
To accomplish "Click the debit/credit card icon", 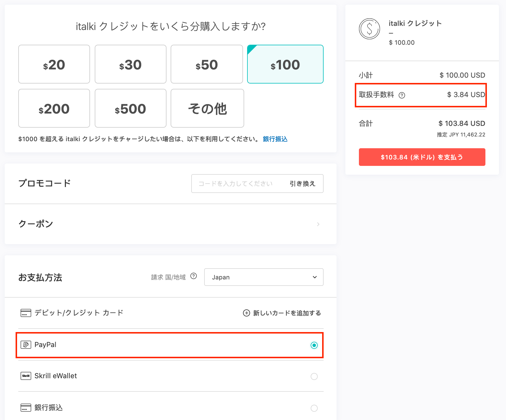I will pos(26,313).
